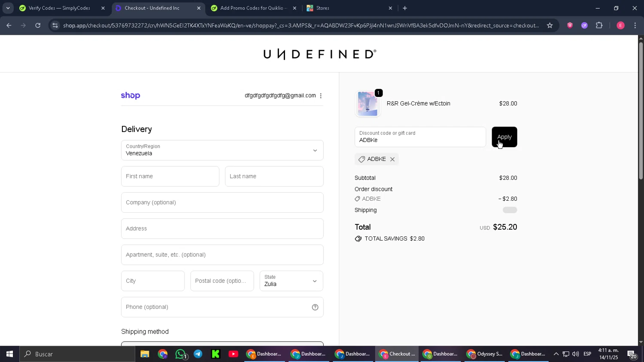Focus the City field

153,281
